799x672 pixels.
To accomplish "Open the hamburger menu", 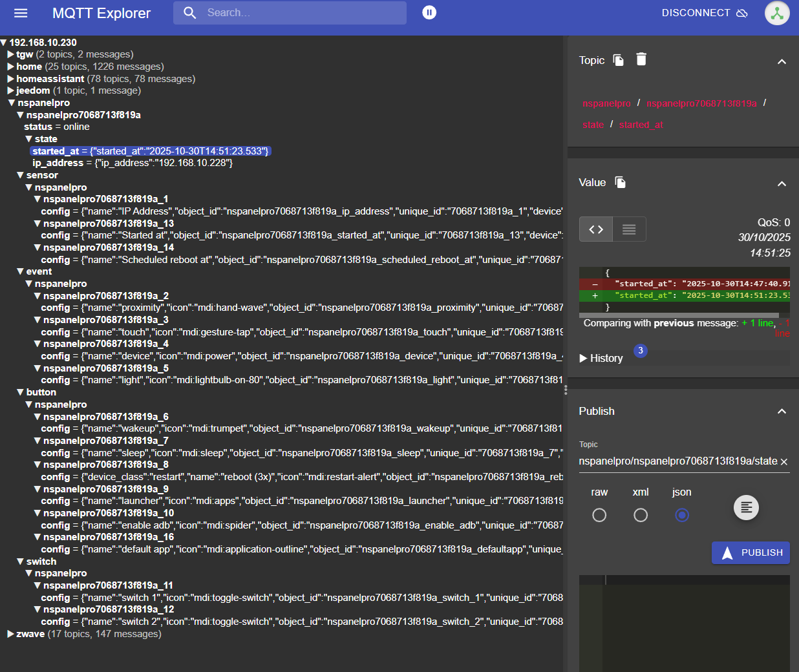I will click(21, 13).
